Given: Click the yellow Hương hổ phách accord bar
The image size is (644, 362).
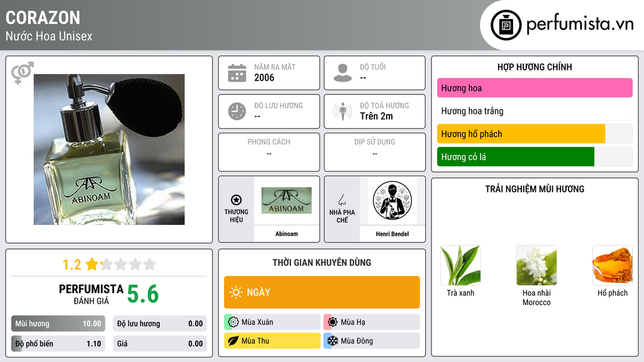Looking at the screenshot, I should (x=535, y=134).
